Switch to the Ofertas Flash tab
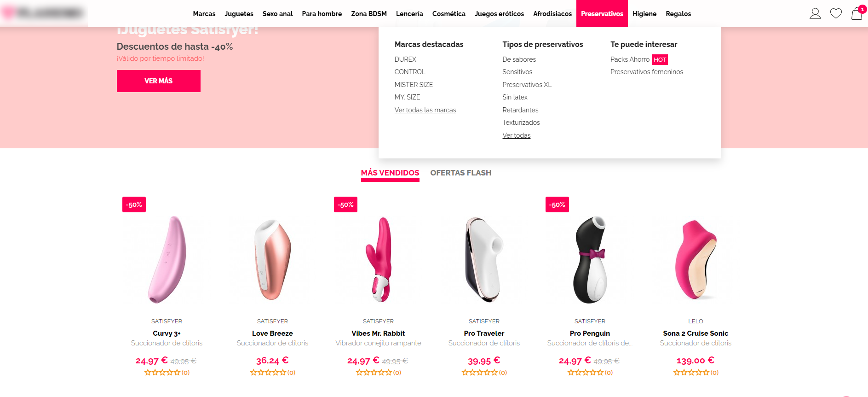This screenshot has height=397, width=868. [460, 173]
